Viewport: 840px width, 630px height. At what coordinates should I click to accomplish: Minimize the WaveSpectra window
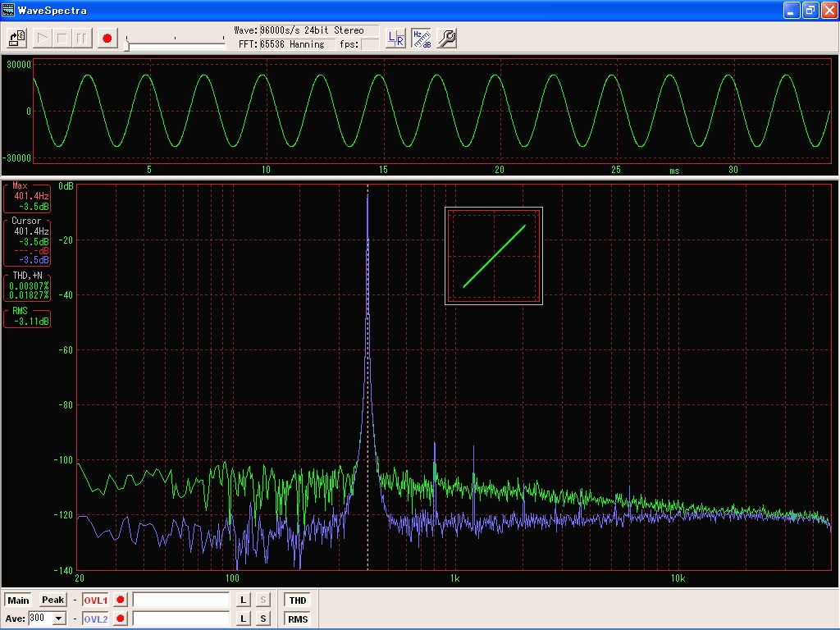pos(792,10)
